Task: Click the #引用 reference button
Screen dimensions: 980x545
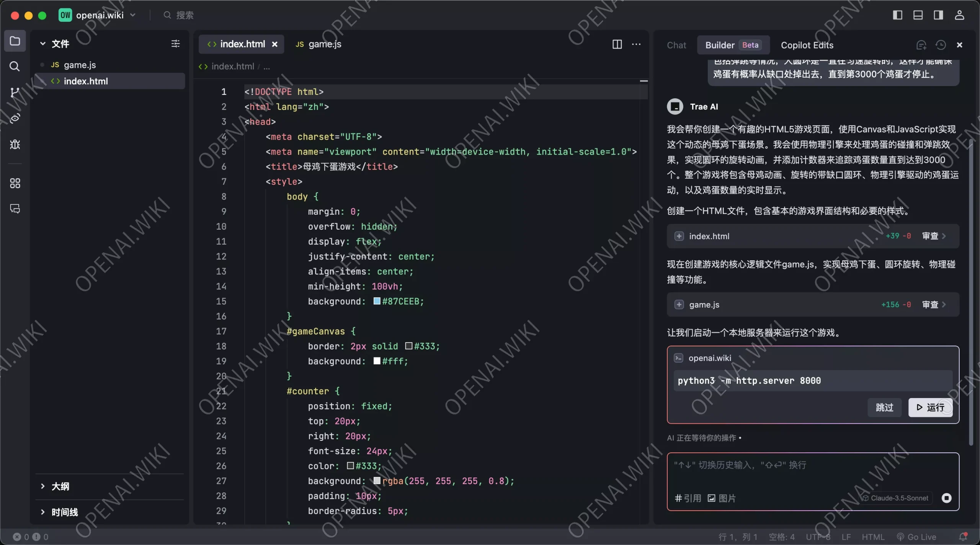Action: click(688, 498)
